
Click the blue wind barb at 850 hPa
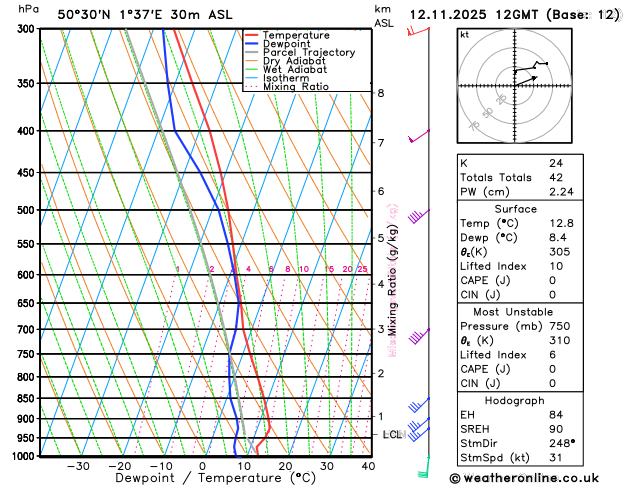(419, 405)
